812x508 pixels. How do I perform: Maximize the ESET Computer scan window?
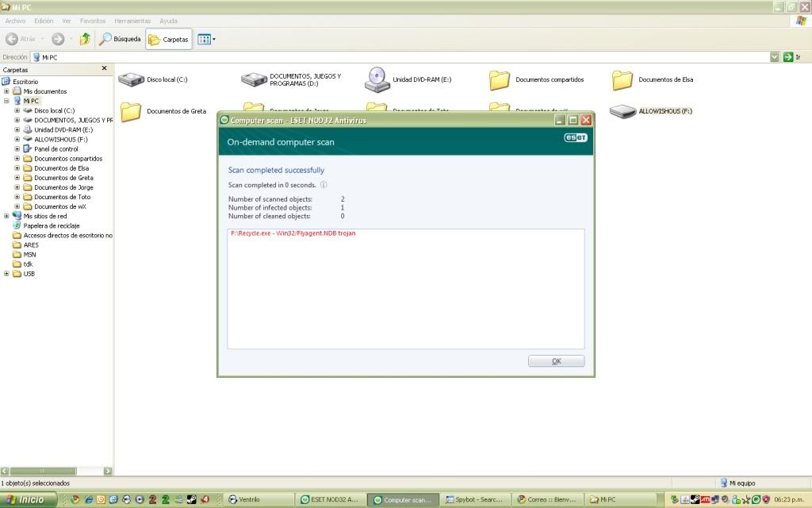[573, 121]
